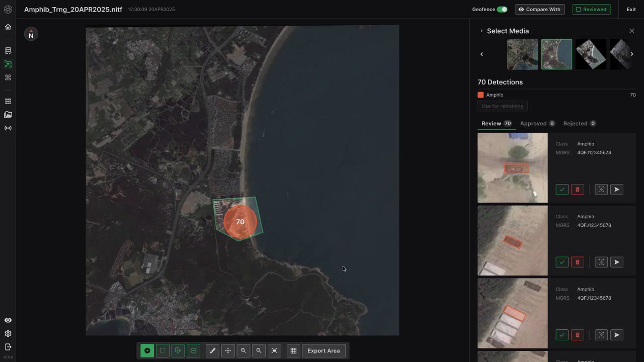Open the drone icon in sidebar
This screenshot has height=362, width=644.
tap(8, 77)
